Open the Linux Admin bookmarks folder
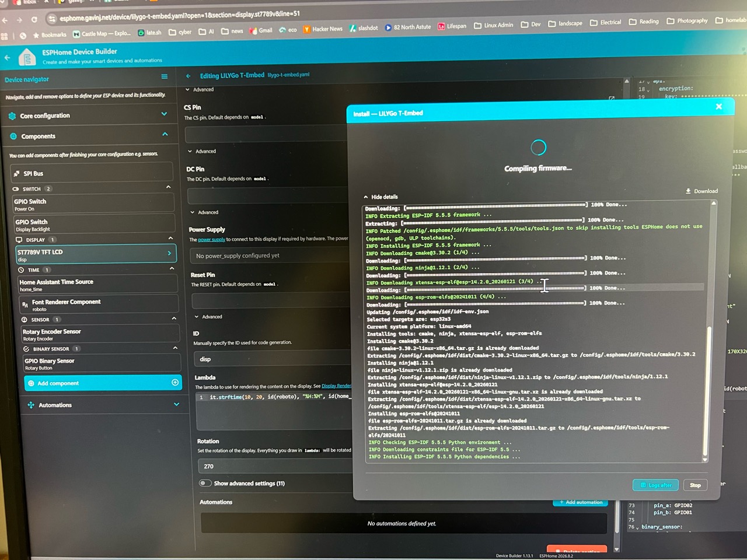Screen dimensions: 747x560 [494, 25]
